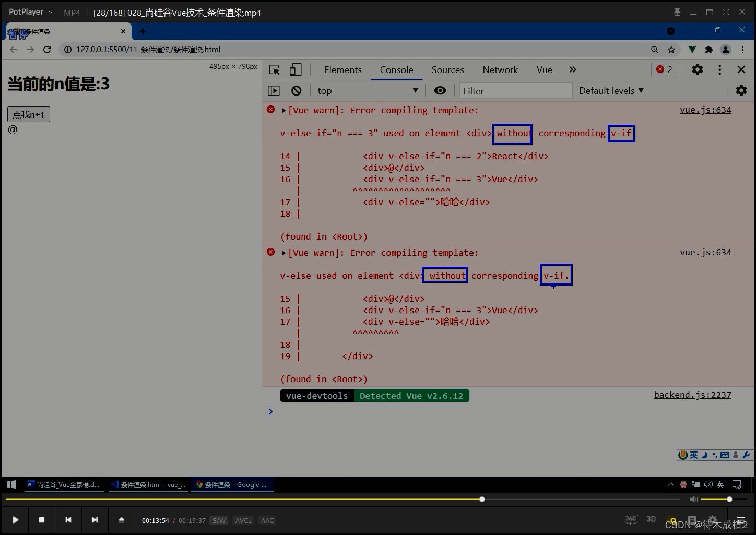Jump to previous file in PotPlayer
756x535 pixels.
pyautogui.click(x=68, y=520)
